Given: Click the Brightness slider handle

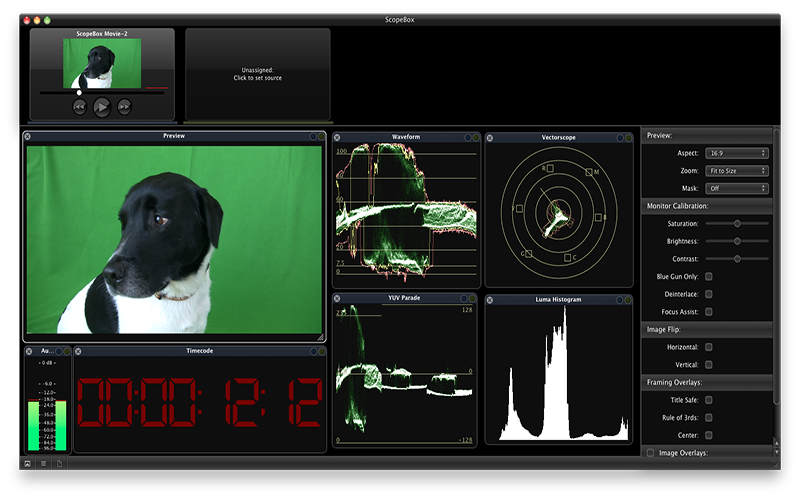Looking at the screenshot, I should point(737,241).
